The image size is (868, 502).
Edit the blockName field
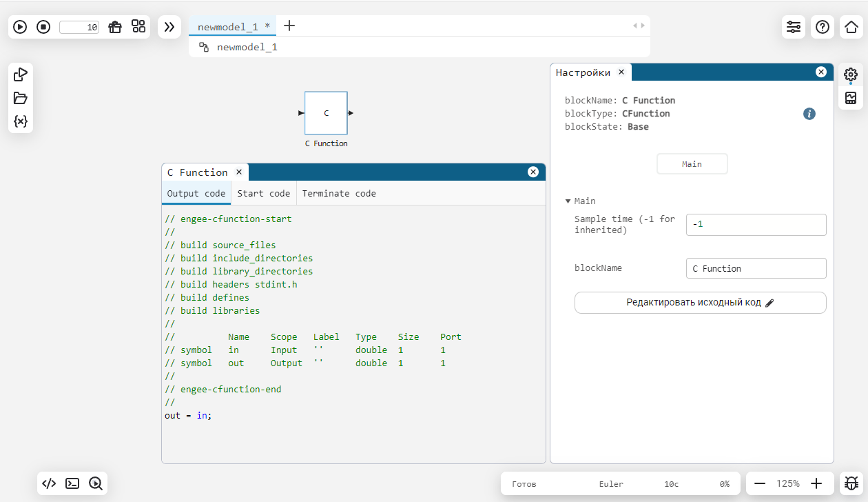[x=756, y=268]
